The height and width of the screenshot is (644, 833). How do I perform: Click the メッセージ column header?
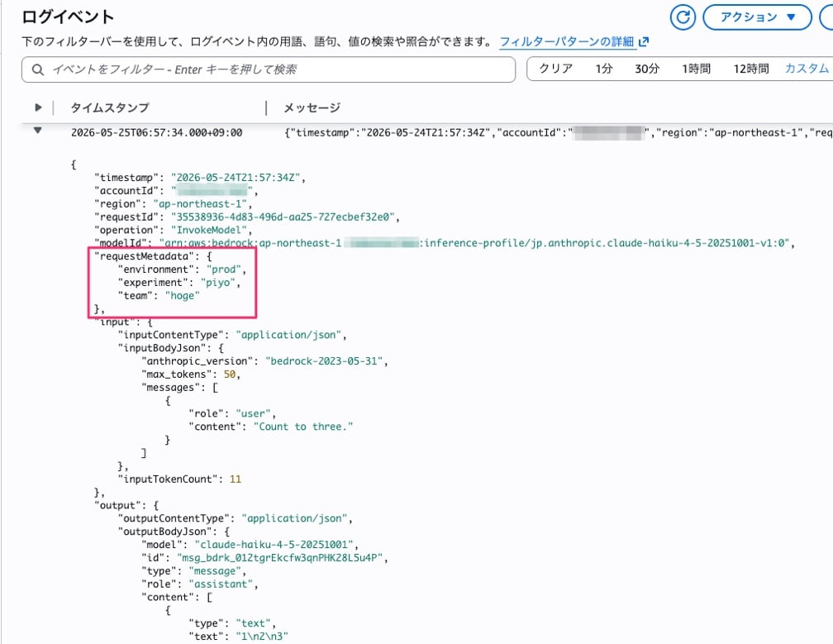click(312, 107)
